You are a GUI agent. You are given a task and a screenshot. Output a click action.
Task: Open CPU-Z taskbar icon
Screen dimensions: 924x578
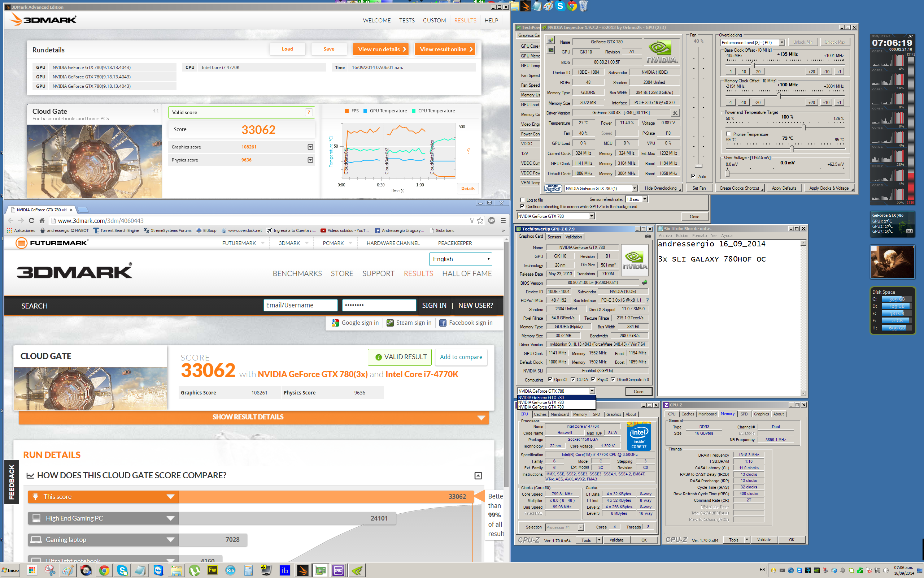[x=338, y=570]
